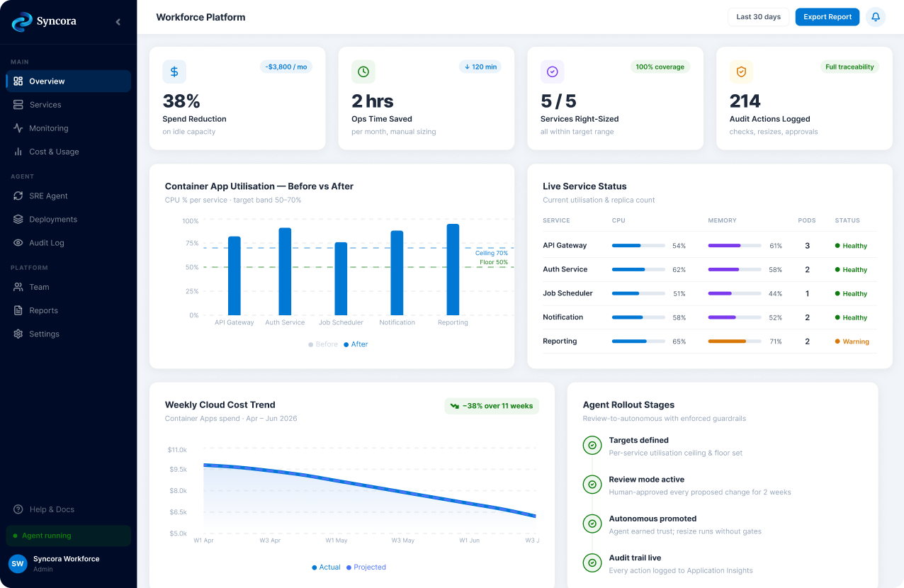Open the Help & Docs link
This screenshot has height=588, width=904.
point(69,510)
